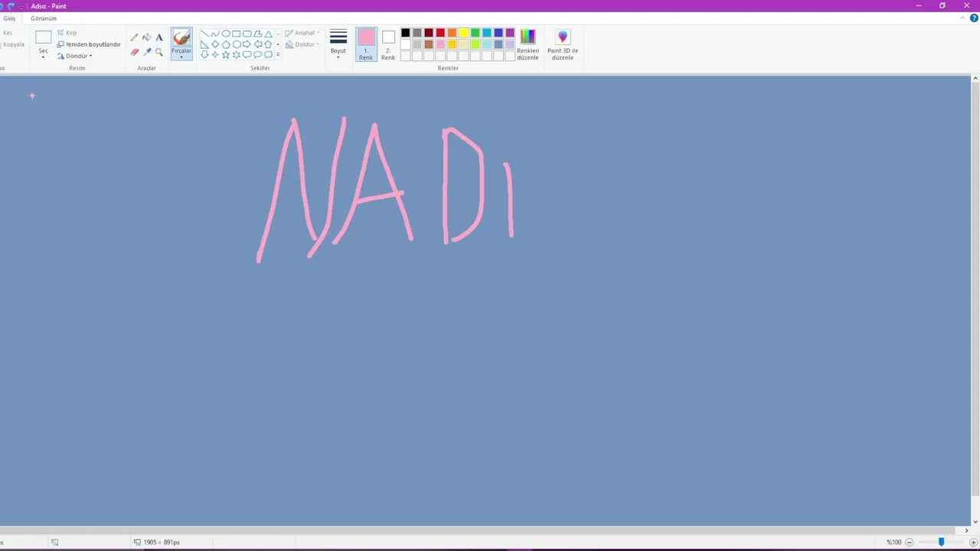
Task: Open Paint 3D ile düzenle
Action: 563,45
